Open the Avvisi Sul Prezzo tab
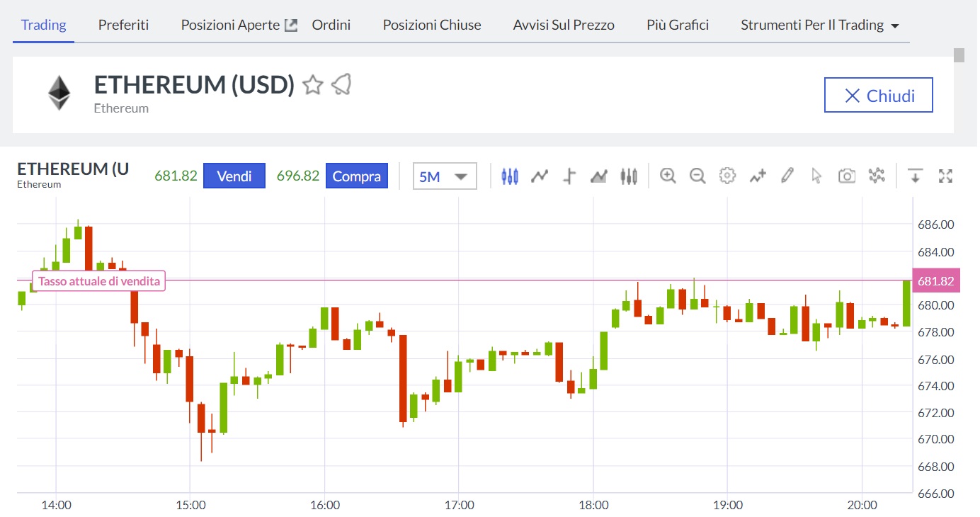The width and height of the screenshot is (980, 517). 564,25
